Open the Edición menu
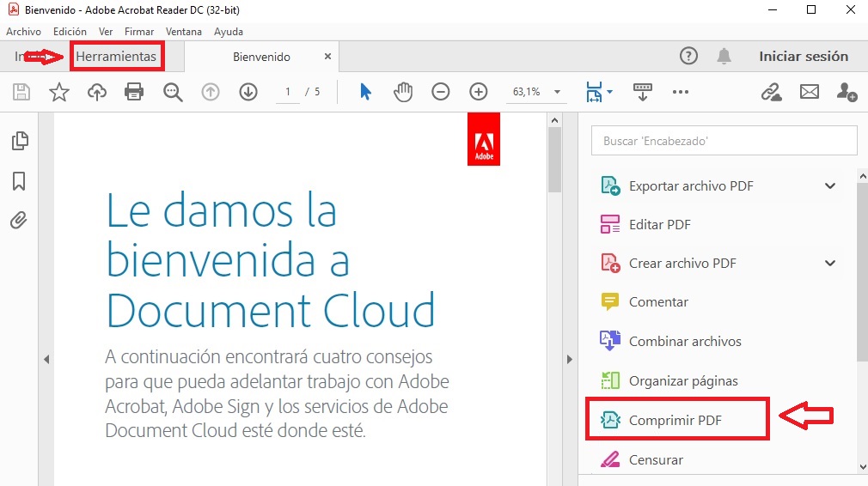This screenshot has width=868, height=486. (70, 32)
